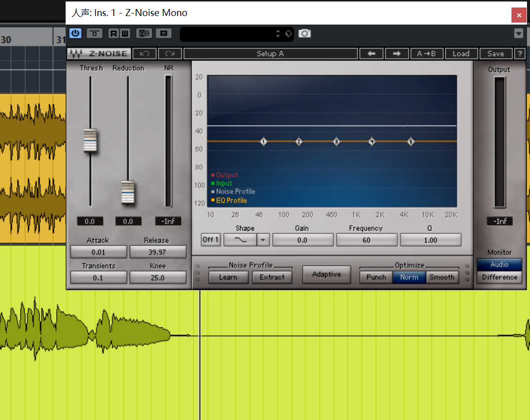Click the Noise Profile legend label in graph
This screenshot has height=420, width=530.
pyautogui.click(x=235, y=191)
